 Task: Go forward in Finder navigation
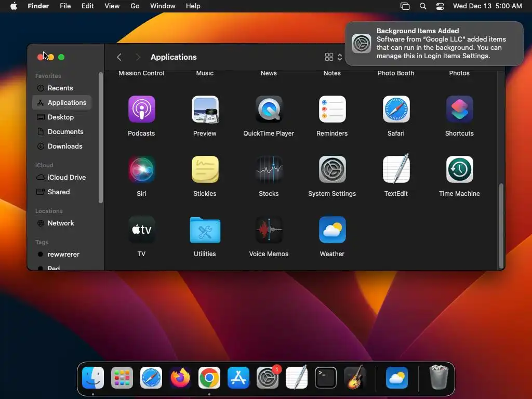point(138,57)
